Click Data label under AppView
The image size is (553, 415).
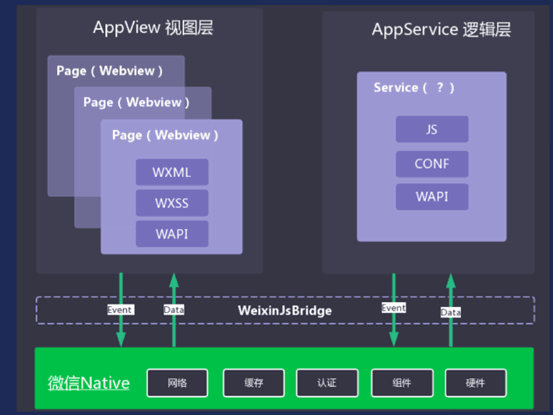[174, 310]
